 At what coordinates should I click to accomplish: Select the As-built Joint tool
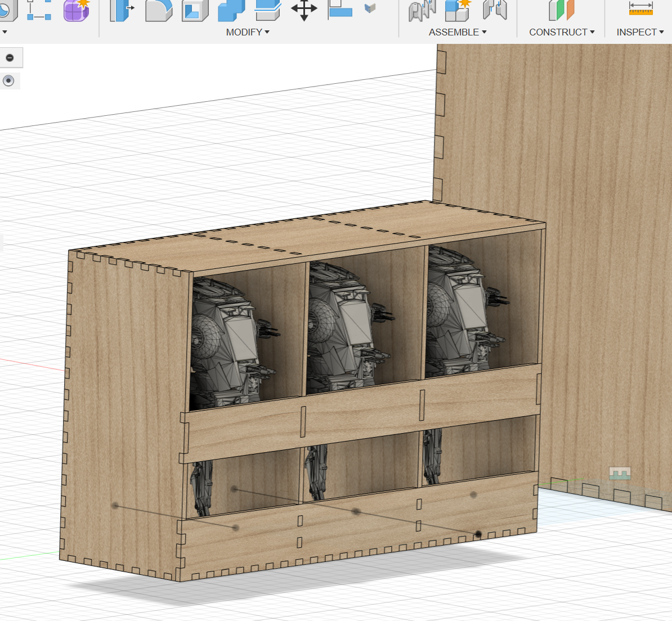(495, 10)
